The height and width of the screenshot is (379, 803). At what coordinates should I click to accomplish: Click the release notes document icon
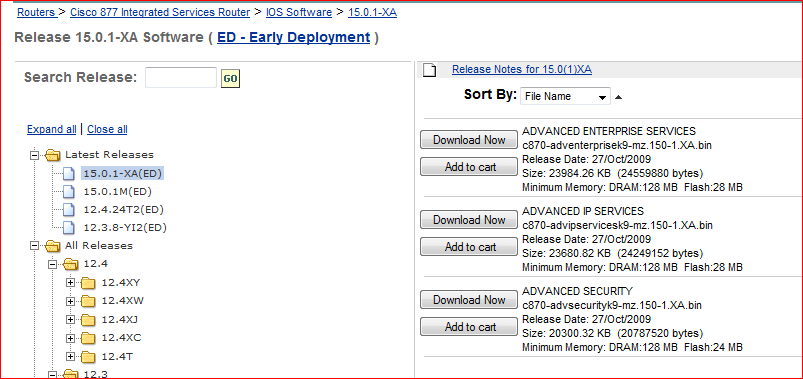(x=429, y=70)
